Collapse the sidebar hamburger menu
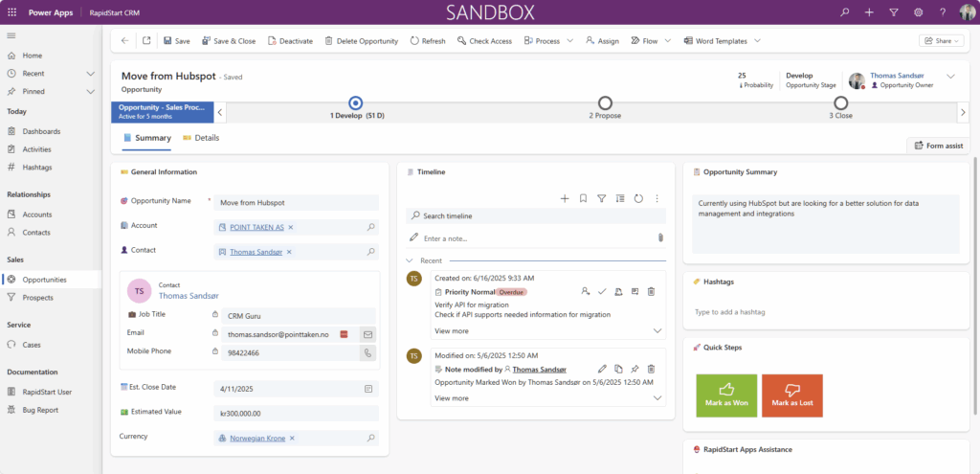The width and height of the screenshot is (980, 474). (x=11, y=35)
